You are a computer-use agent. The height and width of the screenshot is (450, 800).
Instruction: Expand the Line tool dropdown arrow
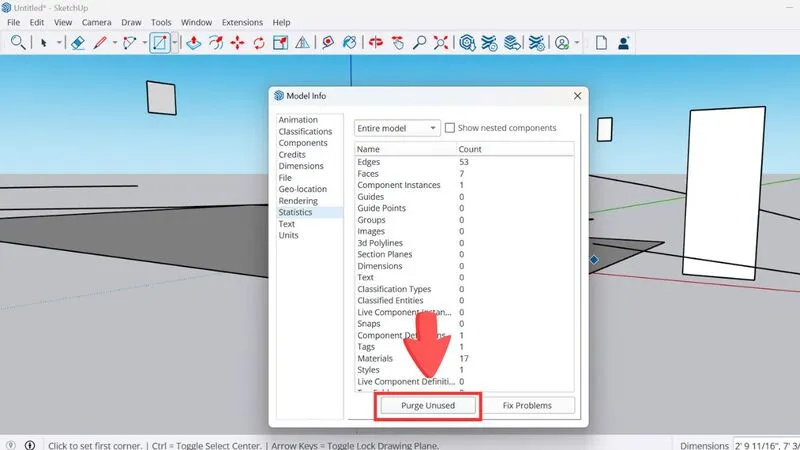pos(115,43)
